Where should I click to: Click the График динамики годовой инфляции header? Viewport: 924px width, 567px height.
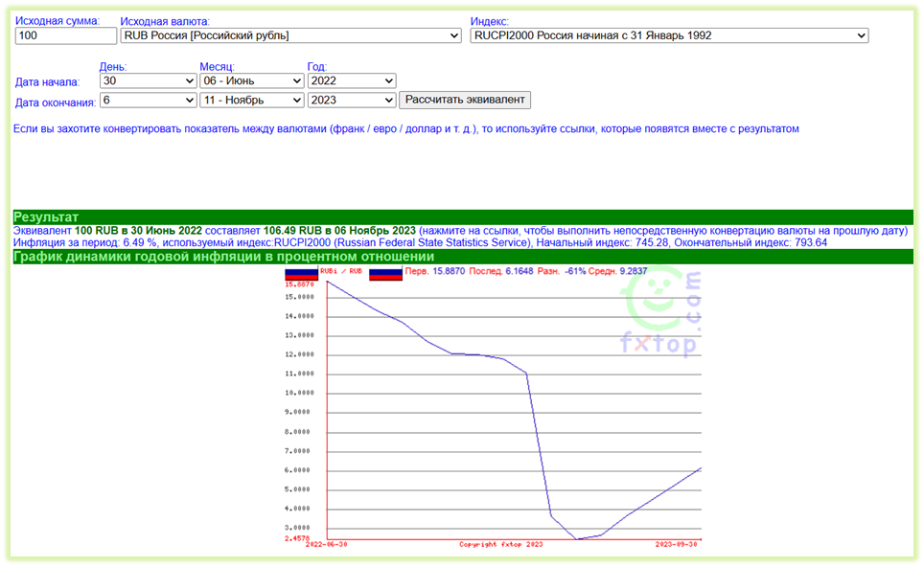(463, 257)
